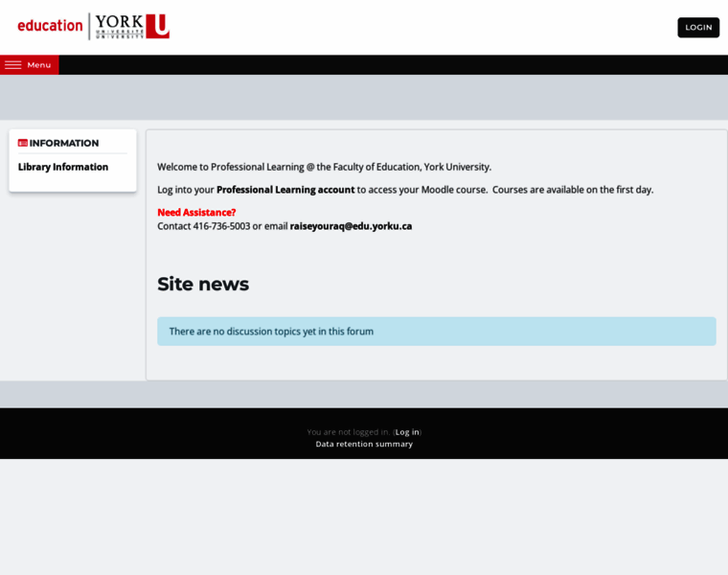
Task: Select the Site news heading
Action: (203, 284)
